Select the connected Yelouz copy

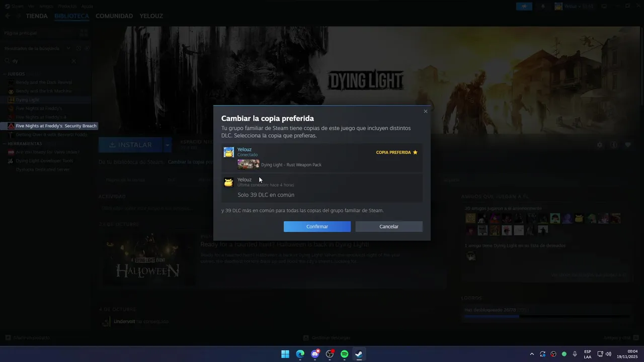coord(322,158)
